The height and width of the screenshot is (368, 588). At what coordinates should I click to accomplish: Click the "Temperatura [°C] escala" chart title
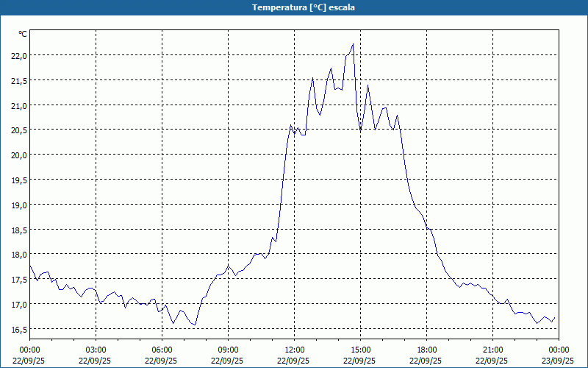[x=294, y=7]
